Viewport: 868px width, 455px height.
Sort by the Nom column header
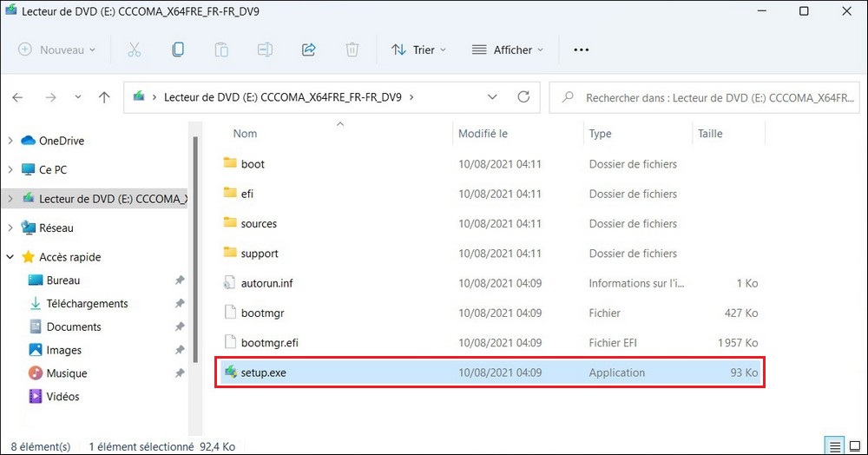tap(246, 134)
